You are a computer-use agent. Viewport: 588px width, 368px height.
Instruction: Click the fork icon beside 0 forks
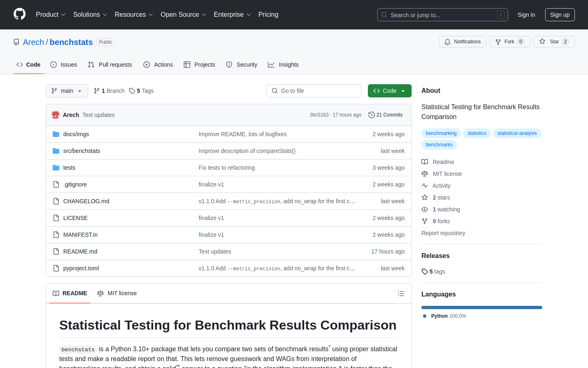(425, 221)
